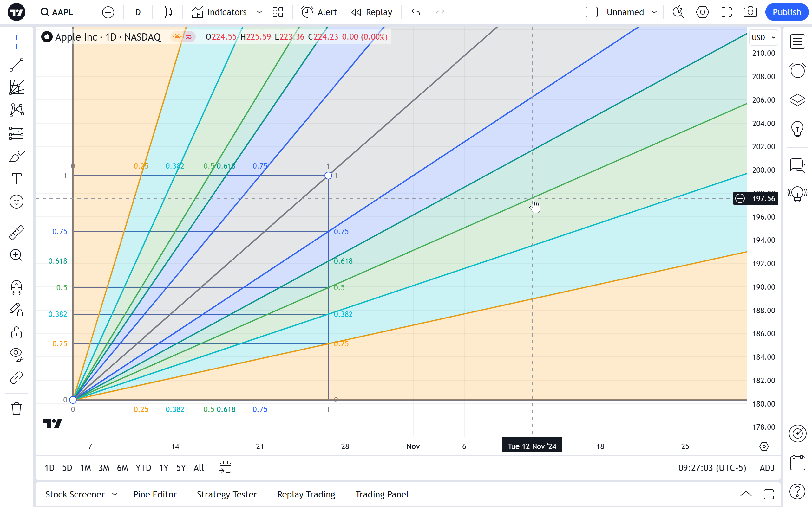The width and height of the screenshot is (812, 507).
Task: Hide all drawings with eye icon
Action: click(16, 353)
